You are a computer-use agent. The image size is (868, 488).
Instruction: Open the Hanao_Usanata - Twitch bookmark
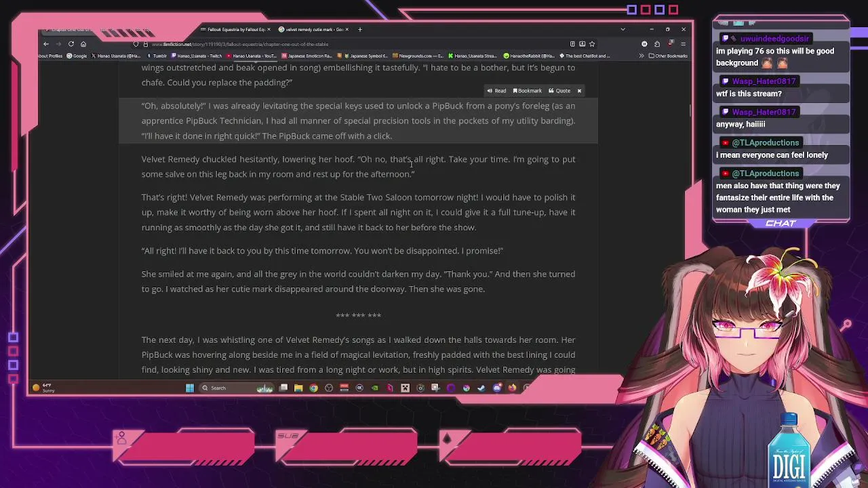(197, 56)
